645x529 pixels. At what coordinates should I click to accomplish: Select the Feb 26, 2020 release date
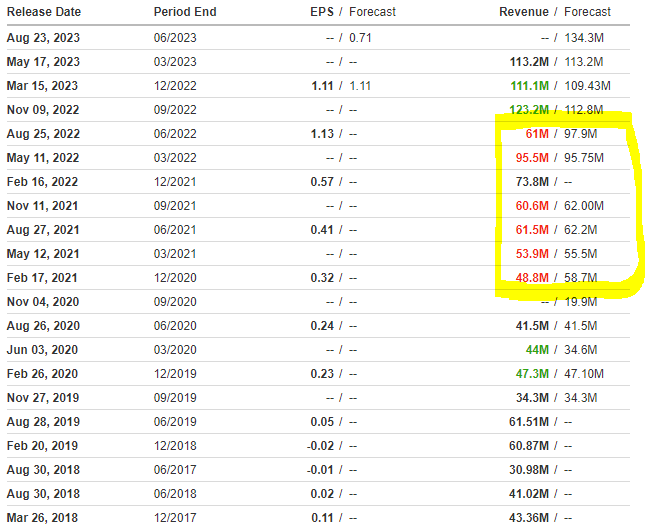pos(43,374)
